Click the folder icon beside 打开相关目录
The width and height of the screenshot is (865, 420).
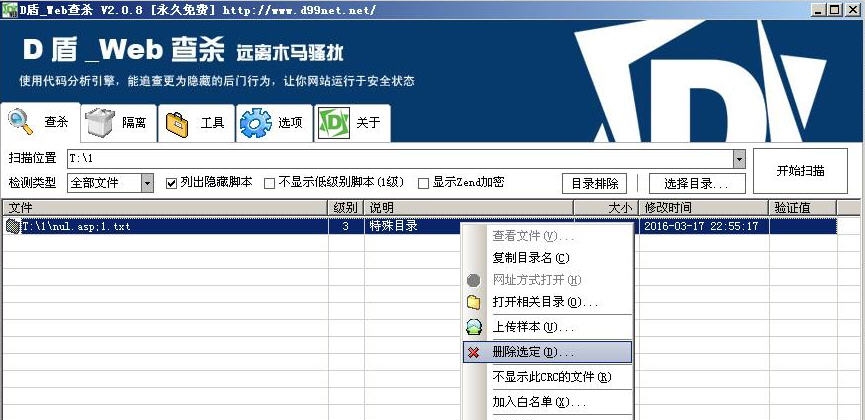point(473,302)
